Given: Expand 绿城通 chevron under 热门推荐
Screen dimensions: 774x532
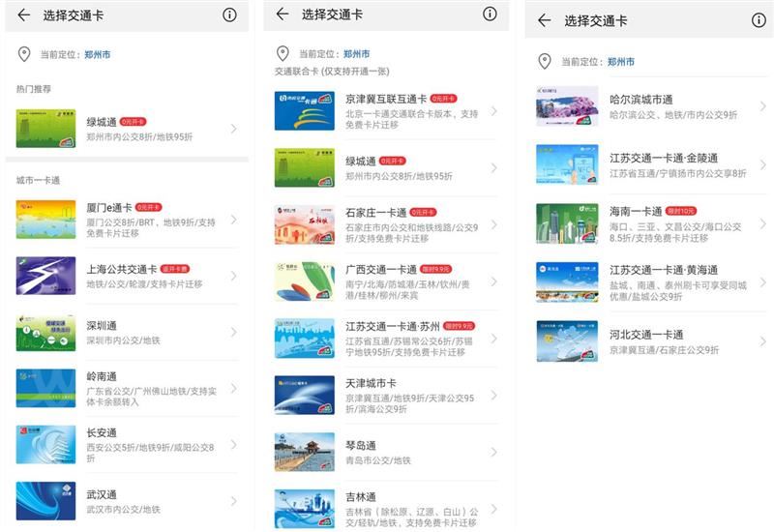Looking at the screenshot, I should tap(233, 129).
